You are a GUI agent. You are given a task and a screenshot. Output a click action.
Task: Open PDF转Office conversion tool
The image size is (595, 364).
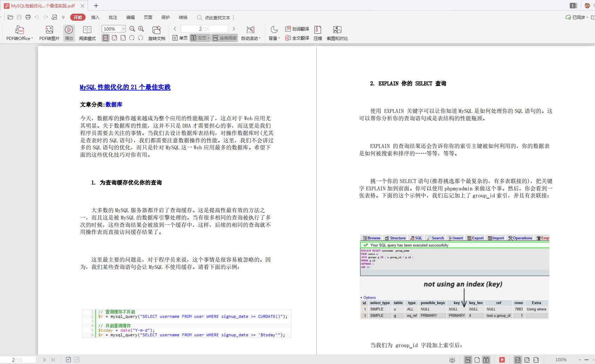pos(18,33)
